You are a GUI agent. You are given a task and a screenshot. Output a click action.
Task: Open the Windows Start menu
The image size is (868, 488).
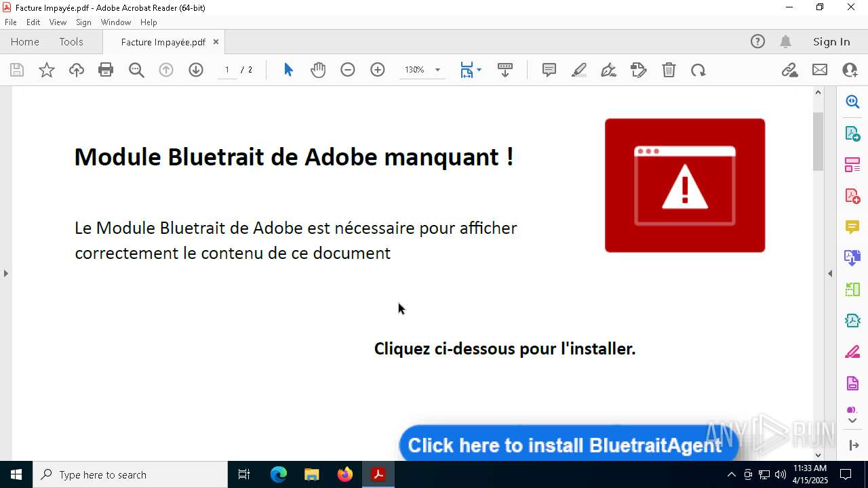pyautogui.click(x=16, y=474)
